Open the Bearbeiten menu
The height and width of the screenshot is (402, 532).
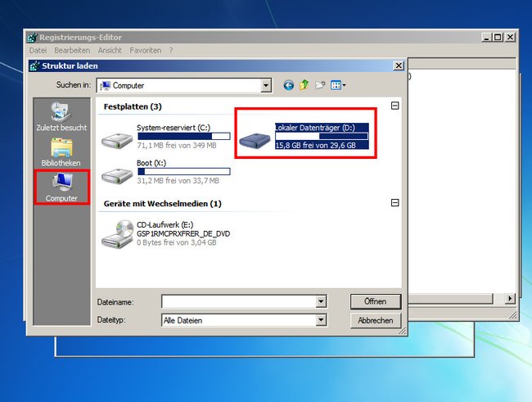[72, 50]
